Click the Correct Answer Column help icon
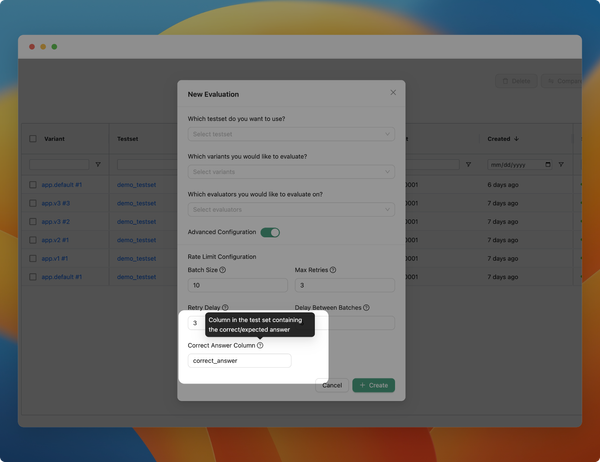Image resolution: width=600 pixels, height=462 pixels. click(x=260, y=345)
